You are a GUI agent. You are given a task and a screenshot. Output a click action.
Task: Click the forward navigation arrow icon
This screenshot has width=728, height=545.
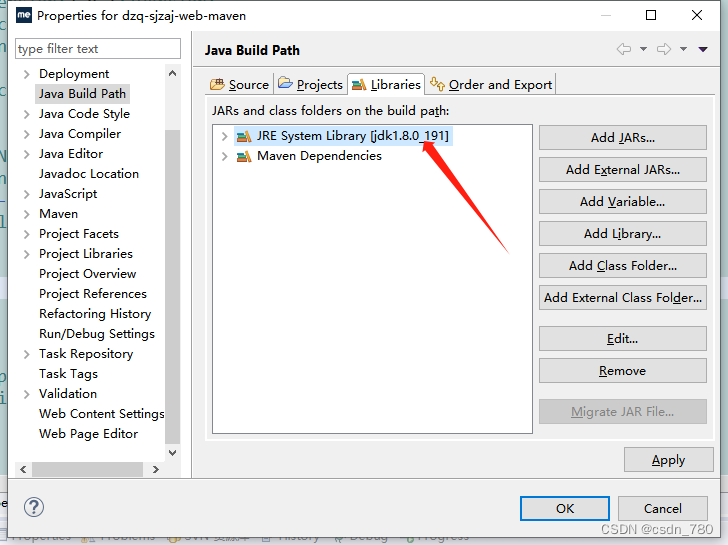pos(664,49)
